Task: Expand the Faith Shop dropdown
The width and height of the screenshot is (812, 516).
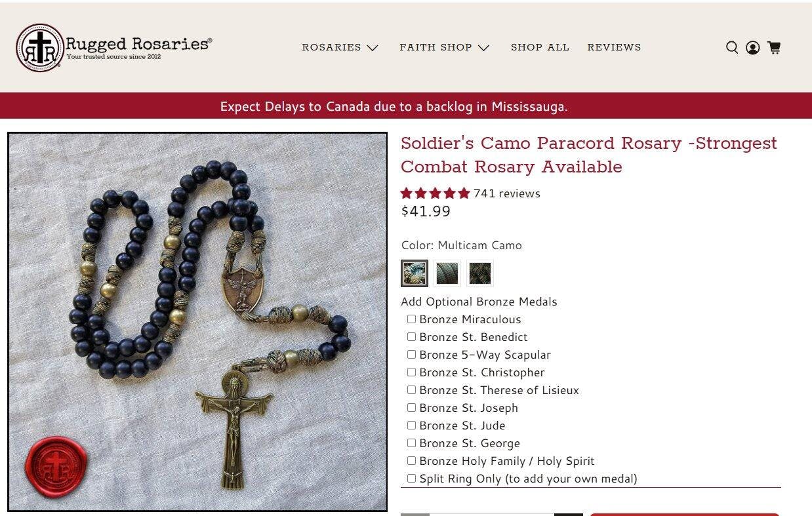Action: point(444,47)
